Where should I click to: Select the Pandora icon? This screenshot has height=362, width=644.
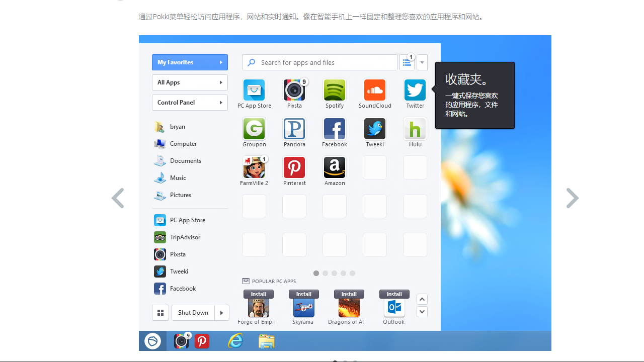click(294, 129)
